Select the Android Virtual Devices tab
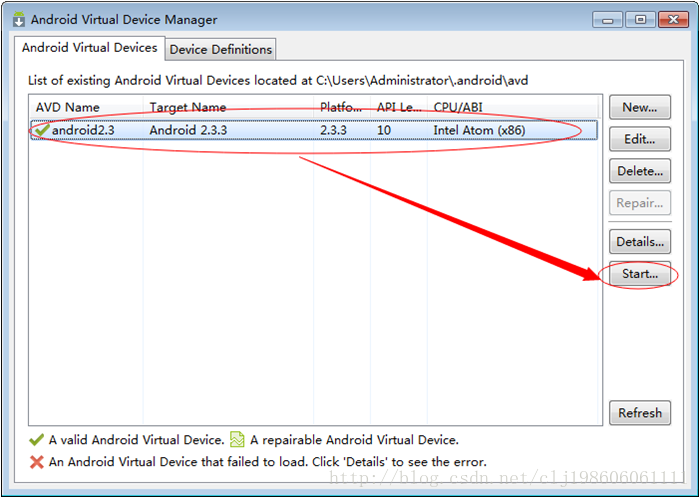The width and height of the screenshot is (700, 498). (90, 48)
